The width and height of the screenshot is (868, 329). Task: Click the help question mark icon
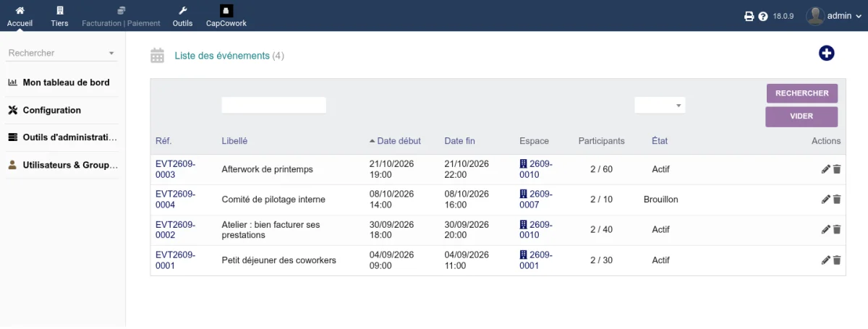pos(762,16)
